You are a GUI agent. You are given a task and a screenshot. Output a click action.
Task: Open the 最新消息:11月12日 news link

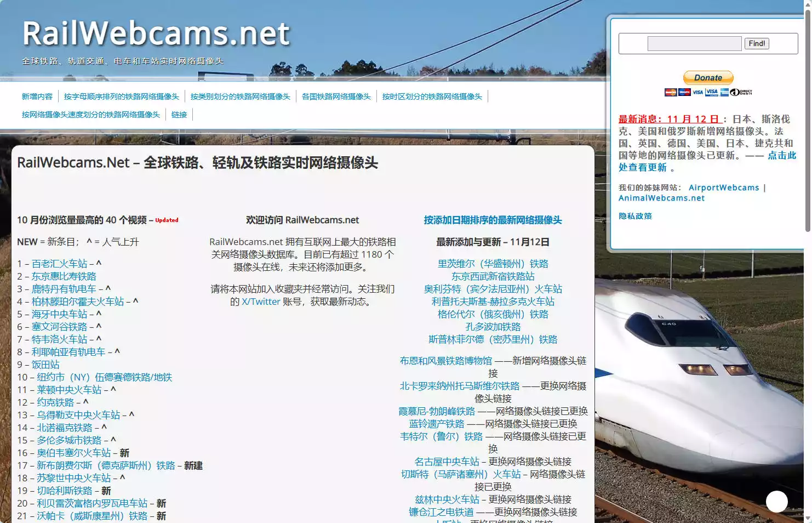click(x=669, y=119)
